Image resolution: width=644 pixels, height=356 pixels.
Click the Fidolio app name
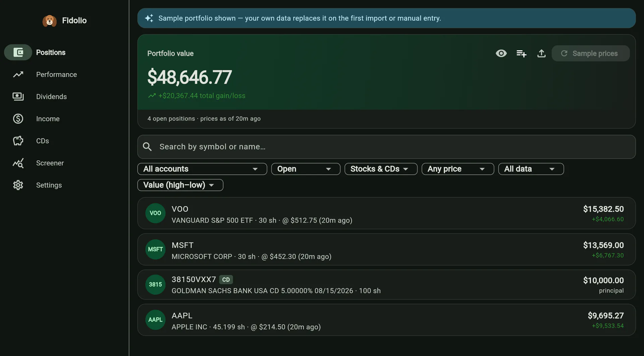pos(74,21)
